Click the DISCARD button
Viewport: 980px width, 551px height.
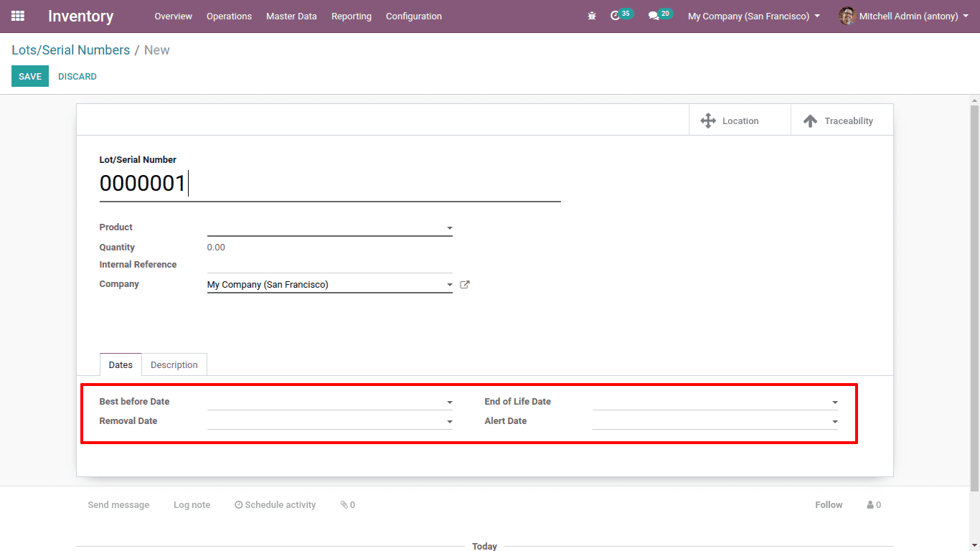77,76
